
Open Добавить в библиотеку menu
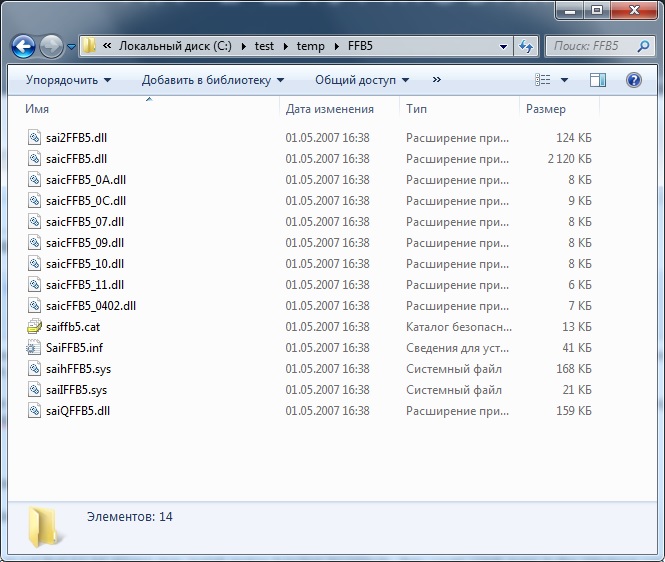[x=213, y=80]
